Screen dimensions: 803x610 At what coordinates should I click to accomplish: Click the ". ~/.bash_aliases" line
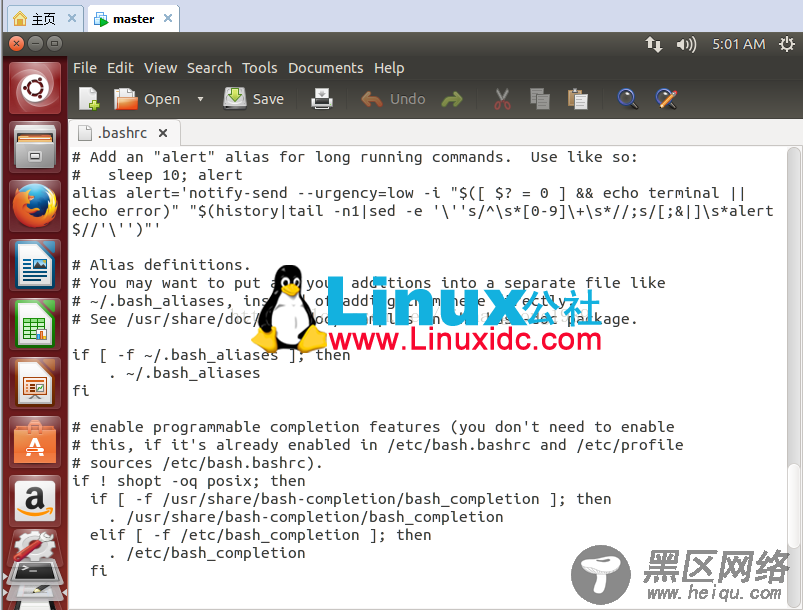point(184,373)
